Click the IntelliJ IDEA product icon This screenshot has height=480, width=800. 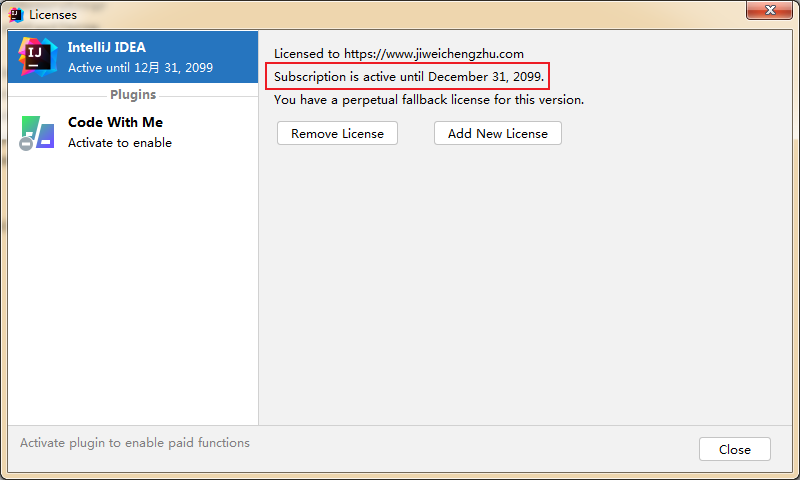tap(37, 57)
